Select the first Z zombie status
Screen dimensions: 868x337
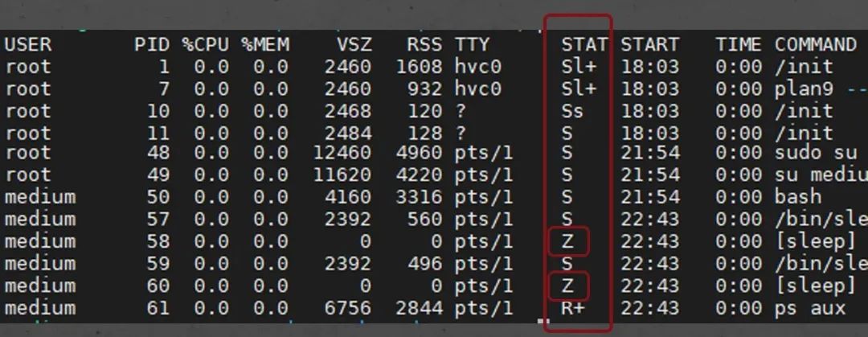[568, 242]
